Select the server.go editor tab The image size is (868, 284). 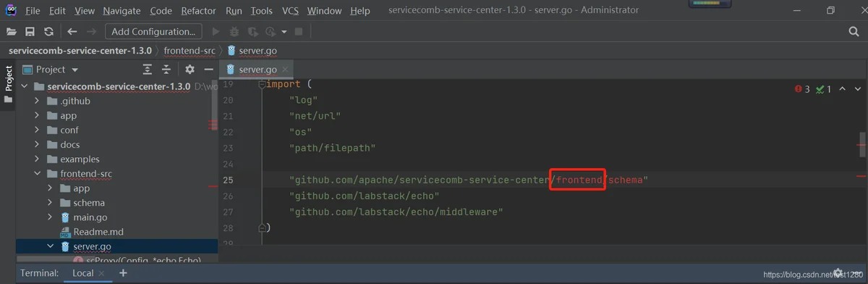257,70
